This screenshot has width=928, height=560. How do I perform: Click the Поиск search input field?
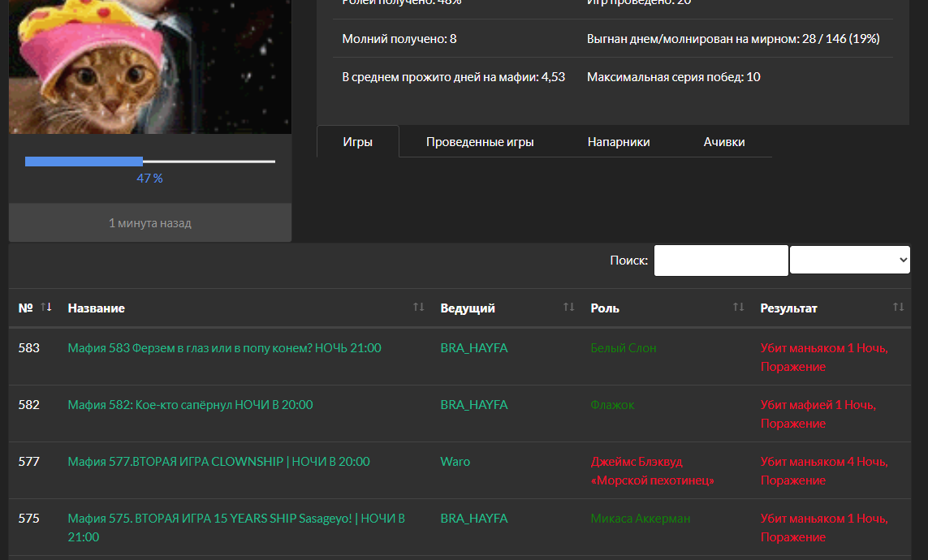(720, 261)
